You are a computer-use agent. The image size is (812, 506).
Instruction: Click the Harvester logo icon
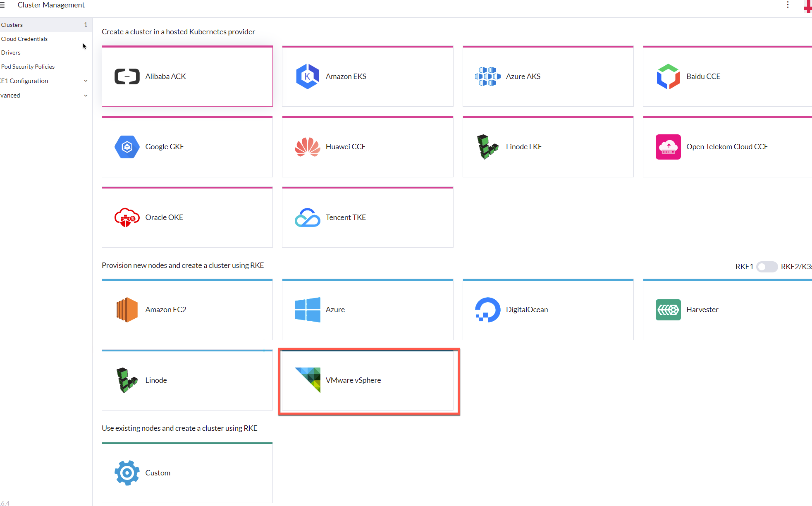[668, 310]
